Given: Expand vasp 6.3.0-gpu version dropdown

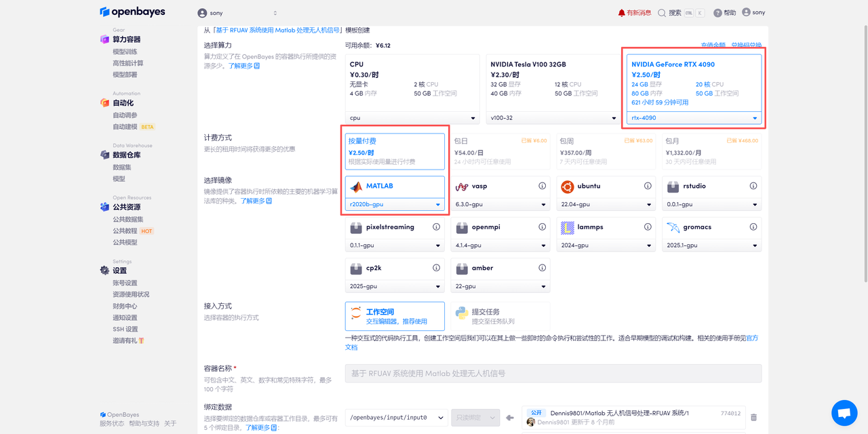Looking at the screenshot, I should pyautogui.click(x=500, y=204).
